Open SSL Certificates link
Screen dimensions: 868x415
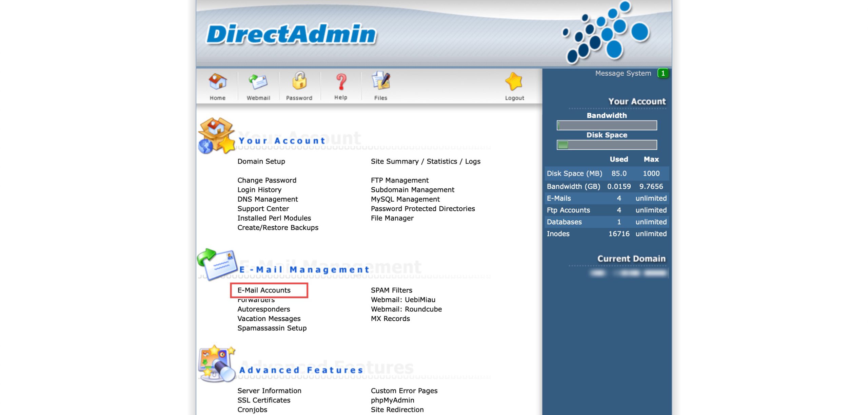(x=264, y=400)
